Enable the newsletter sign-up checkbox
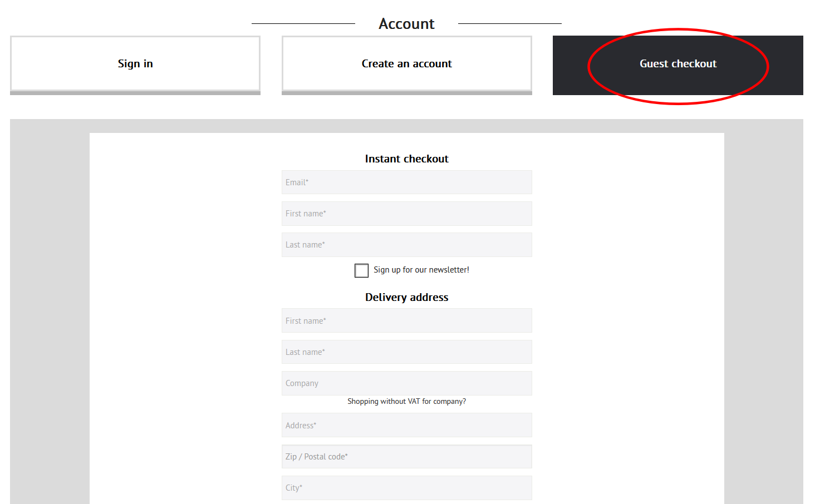The height and width of the screenshot is (504, 815). (x=362, y=270)
